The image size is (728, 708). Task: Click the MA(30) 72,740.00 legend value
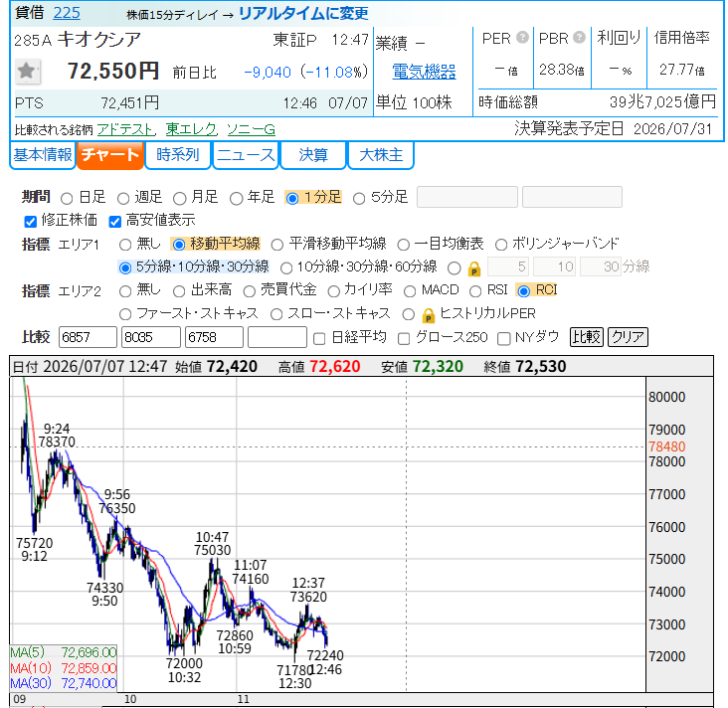pyautogui.click(x=89, y=683)
